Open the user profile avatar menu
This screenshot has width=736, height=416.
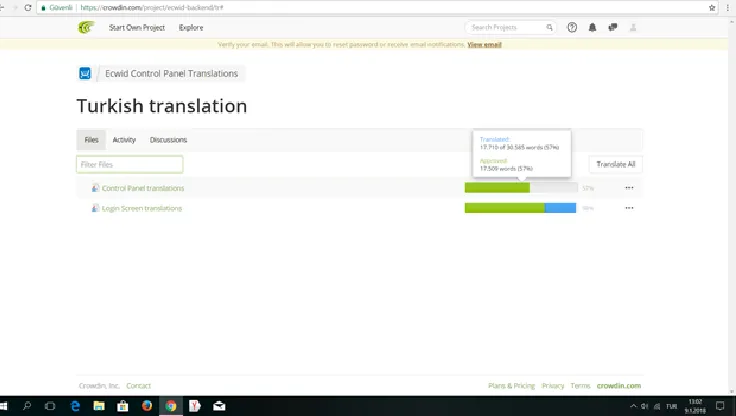pos(633,27)
